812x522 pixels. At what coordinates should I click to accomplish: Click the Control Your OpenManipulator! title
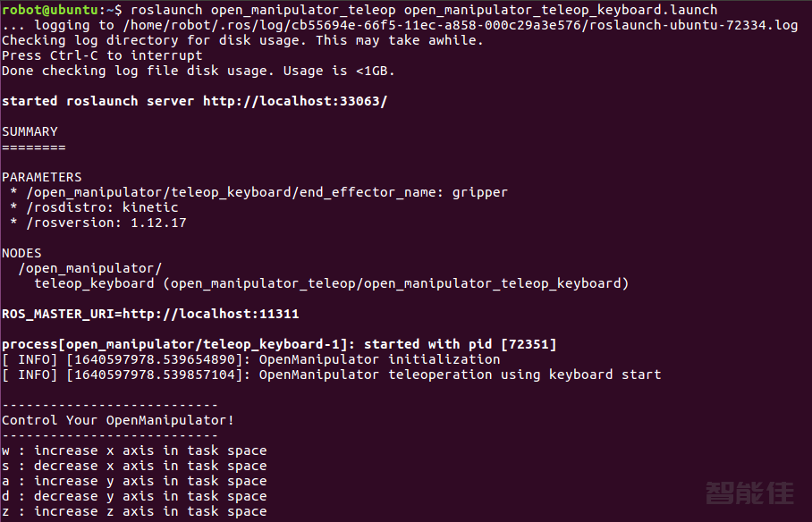coord(118,420)
